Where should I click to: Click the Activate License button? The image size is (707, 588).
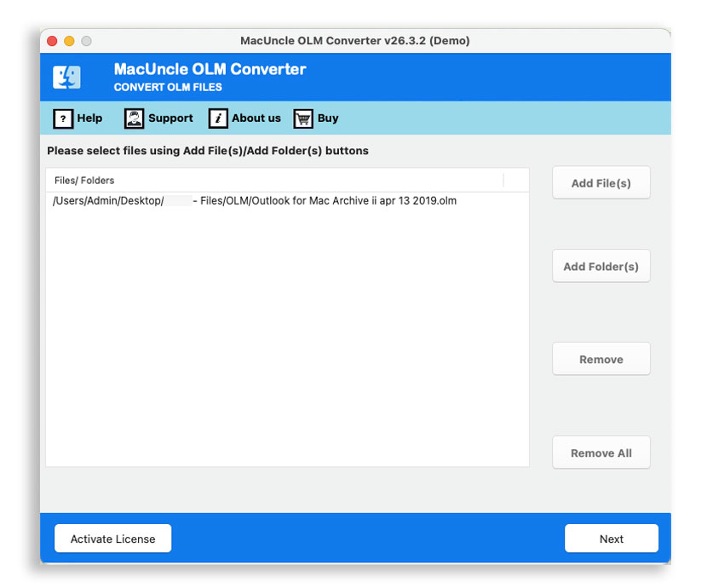[112, 539]
